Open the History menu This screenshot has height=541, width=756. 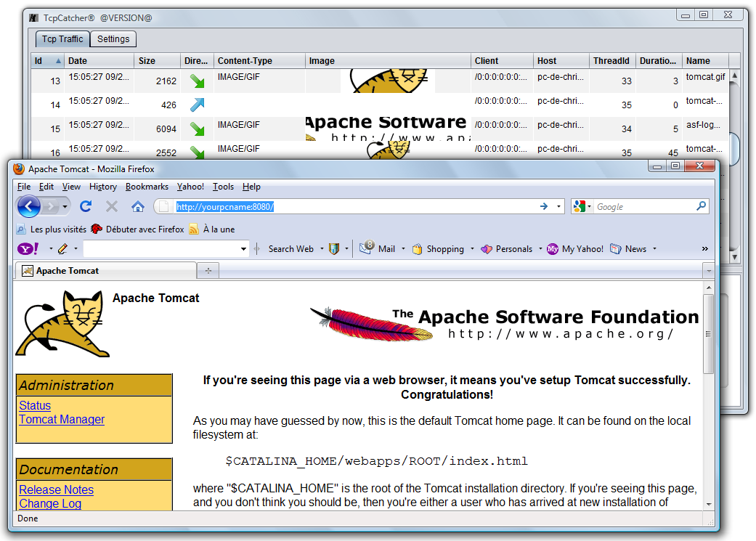click(102, 187)
